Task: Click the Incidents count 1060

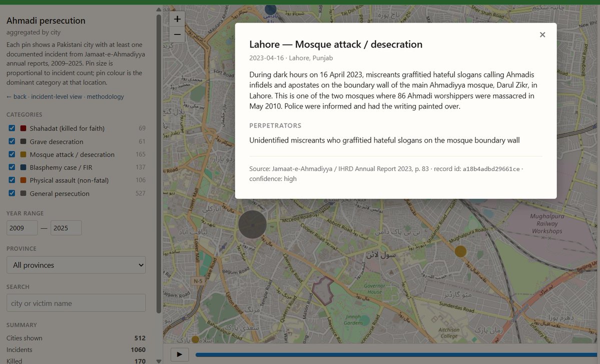Action: click(138, 349)
